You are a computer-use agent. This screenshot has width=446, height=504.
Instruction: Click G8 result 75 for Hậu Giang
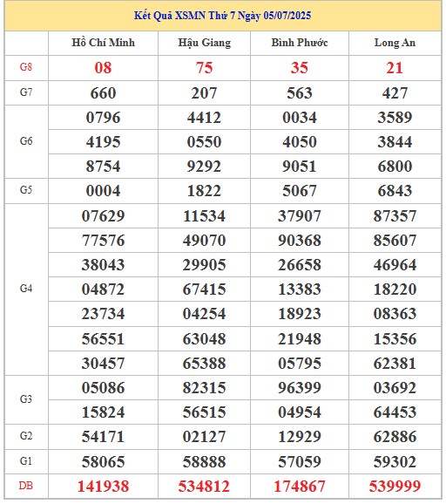(204, 68)
